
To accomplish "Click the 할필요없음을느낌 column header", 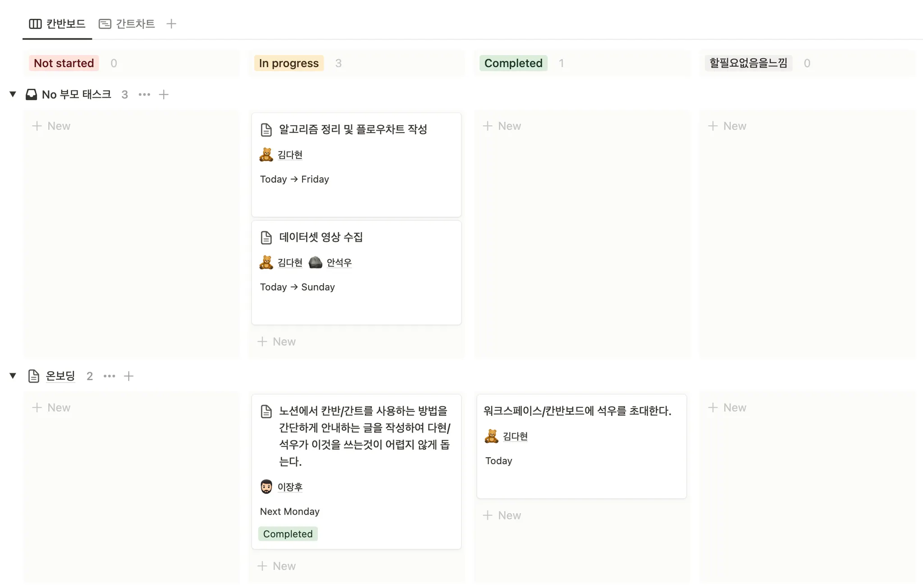I will [748, 63].
